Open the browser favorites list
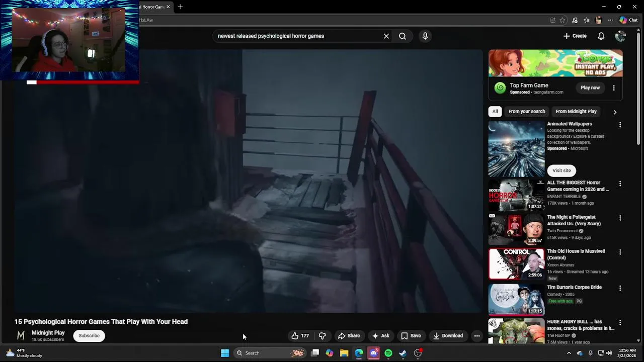This screenshot has width=644, height=362. [x=586, y=20]
